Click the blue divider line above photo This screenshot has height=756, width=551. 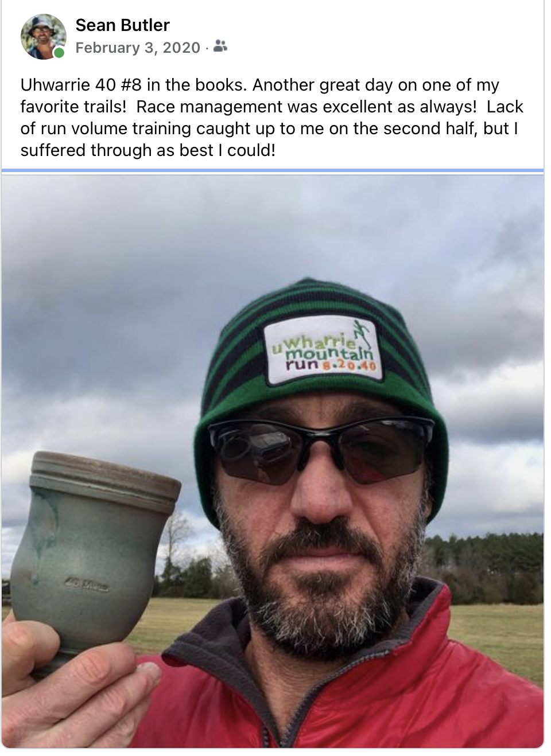272,171
